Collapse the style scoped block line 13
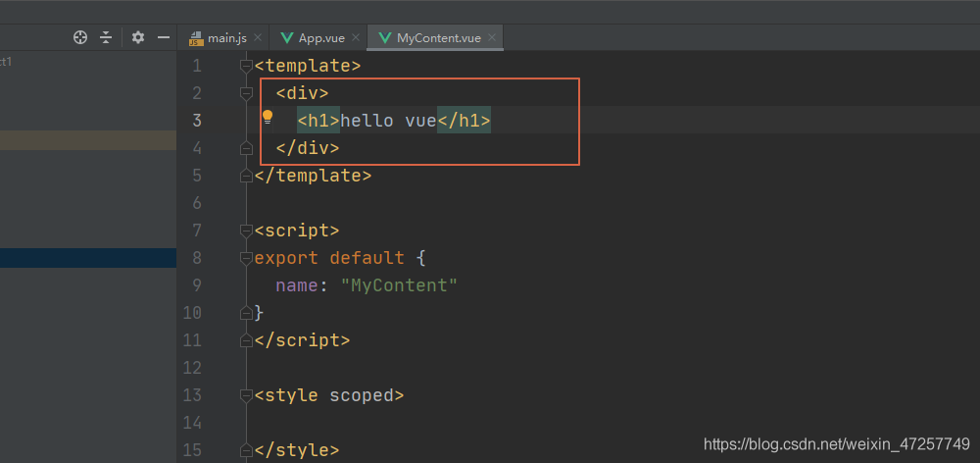 (x=247, y=395)
